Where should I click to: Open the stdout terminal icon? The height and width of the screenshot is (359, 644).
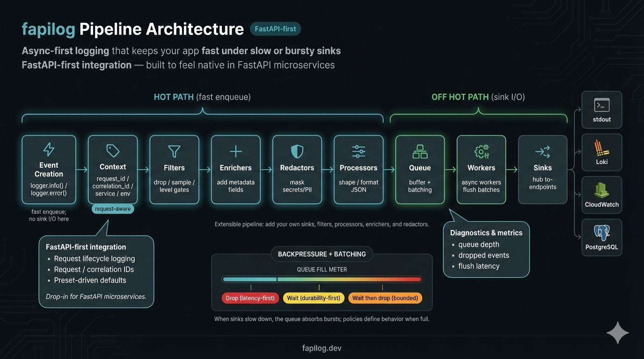(x=601, y=106)
